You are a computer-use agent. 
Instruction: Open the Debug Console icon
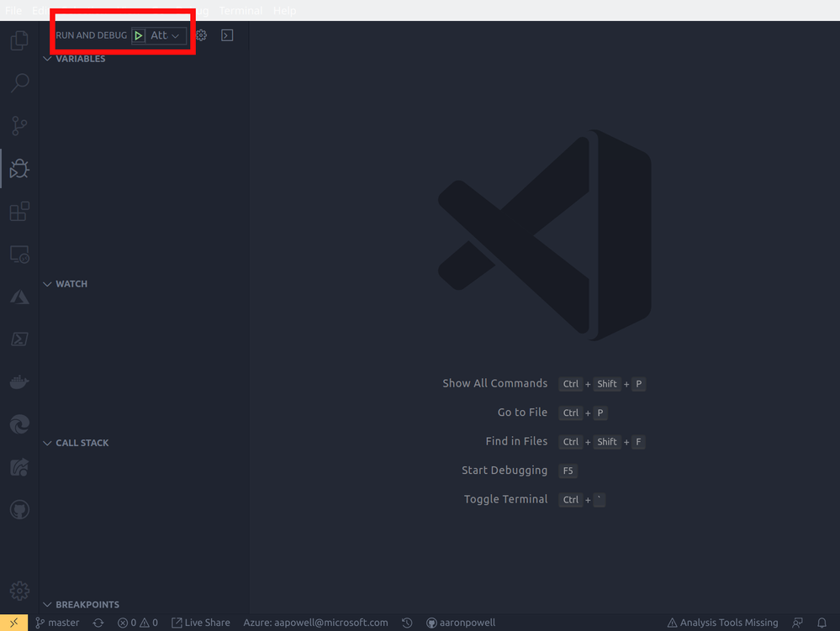click(227, 35)
